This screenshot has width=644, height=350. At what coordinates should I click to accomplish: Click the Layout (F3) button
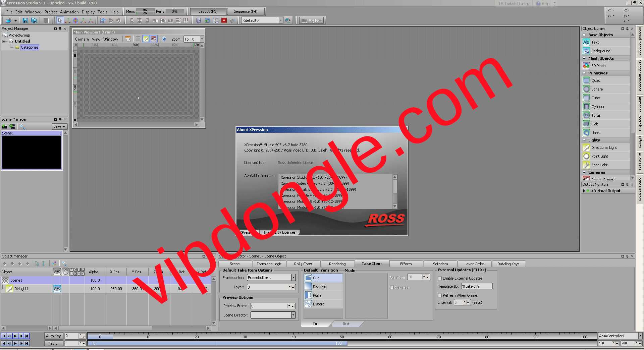point(208,11)
